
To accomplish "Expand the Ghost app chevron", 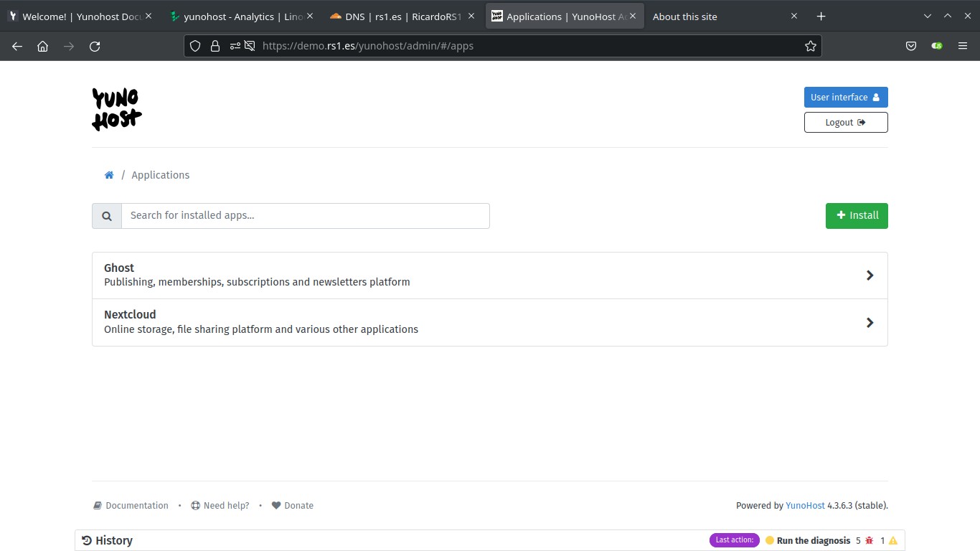I will point(870,275).
